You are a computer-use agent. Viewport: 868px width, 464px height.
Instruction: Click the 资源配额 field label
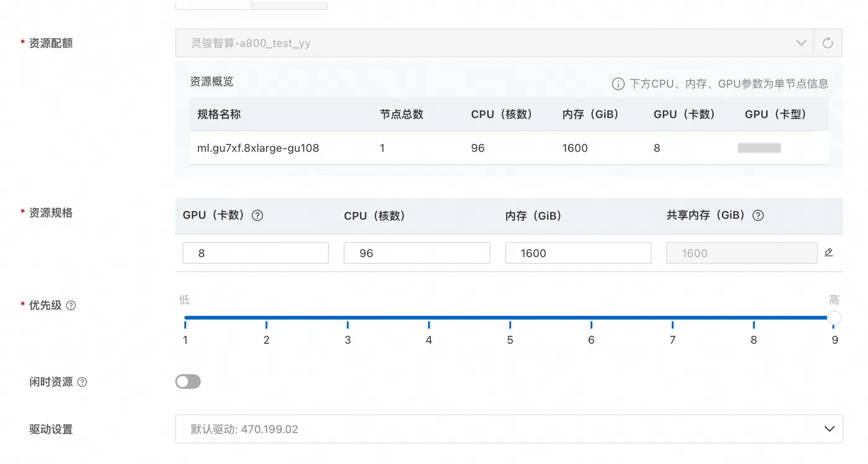coord(51,43)
